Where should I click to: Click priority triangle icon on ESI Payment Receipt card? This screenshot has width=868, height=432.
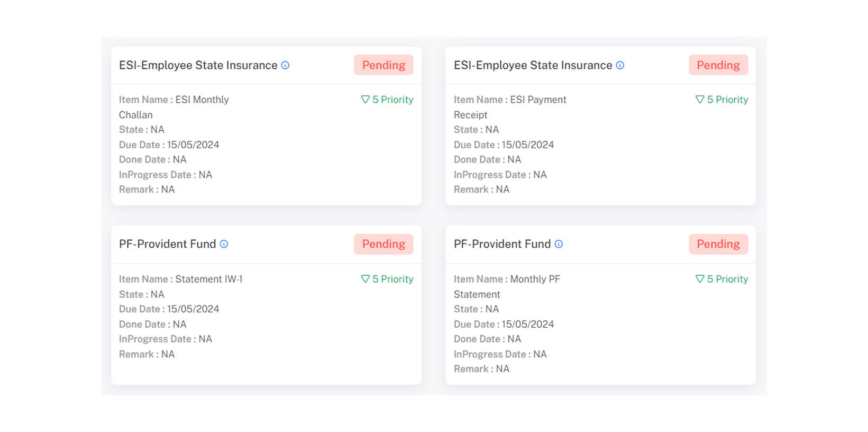click(x=700, y=100)
